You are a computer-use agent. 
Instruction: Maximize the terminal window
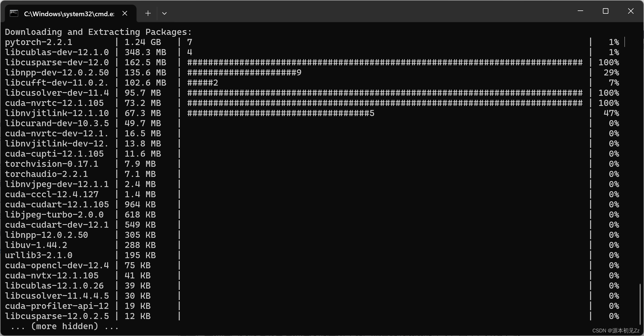[x=605, y=11]
